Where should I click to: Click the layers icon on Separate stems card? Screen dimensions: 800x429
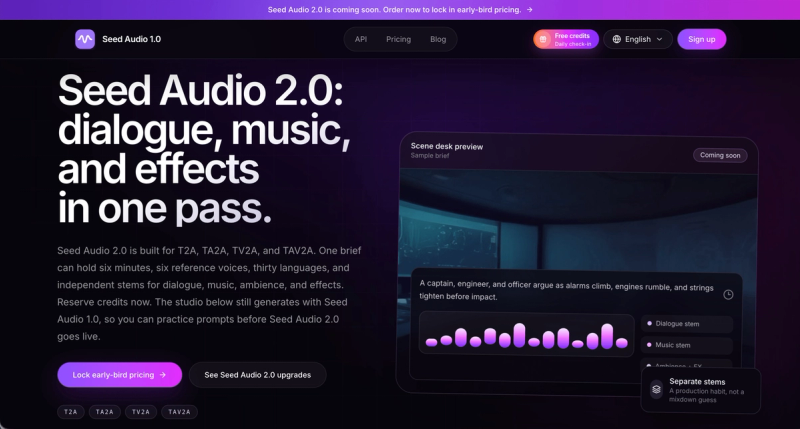[656, 389]
